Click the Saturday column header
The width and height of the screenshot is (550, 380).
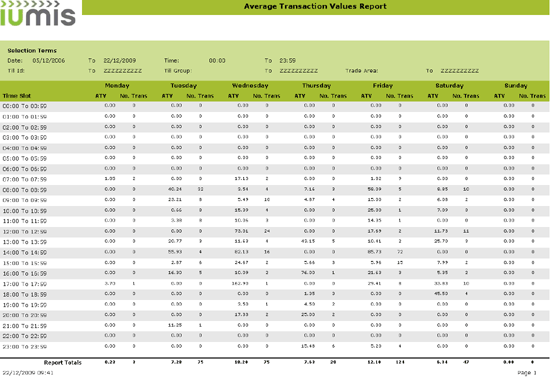click(449, 86)
